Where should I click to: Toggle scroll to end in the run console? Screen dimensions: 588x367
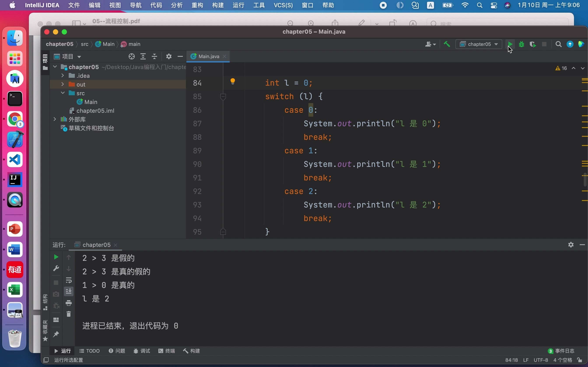click(69, 291)
